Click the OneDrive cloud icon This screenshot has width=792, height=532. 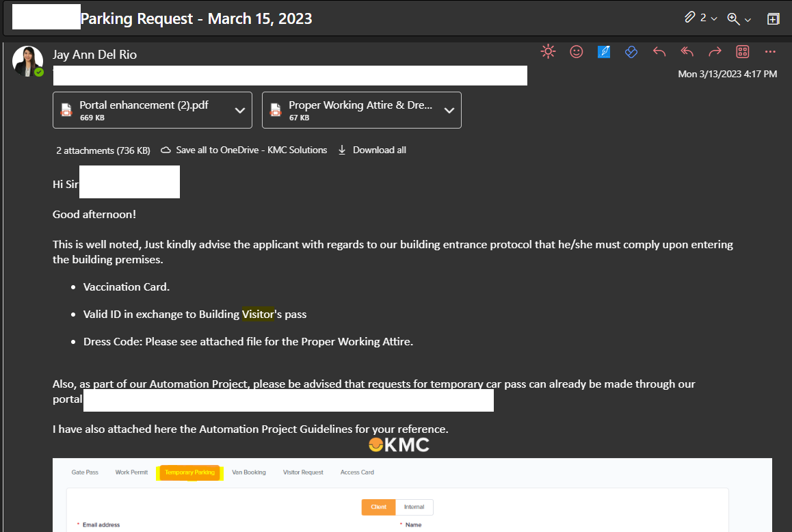pos(166,150)
